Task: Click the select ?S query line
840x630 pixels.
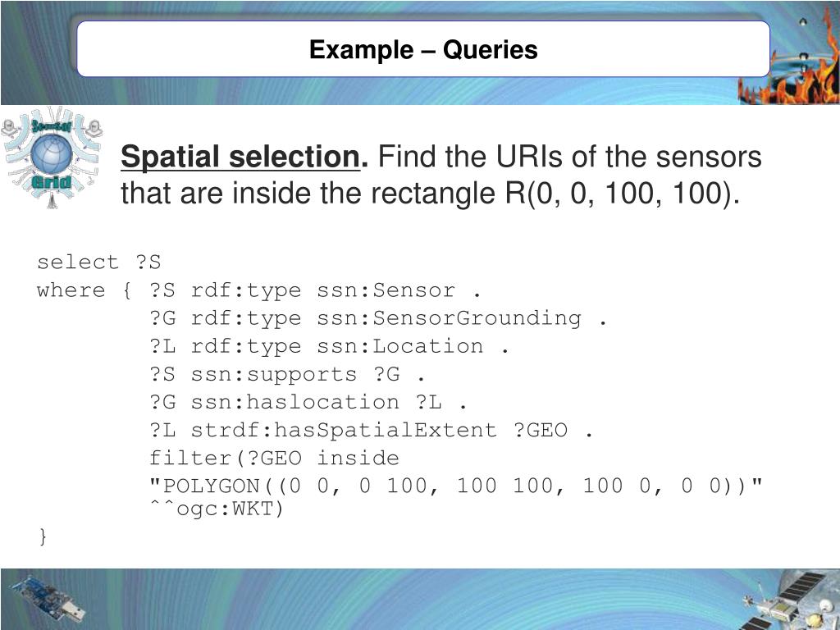Action: (x=98, y=262)
